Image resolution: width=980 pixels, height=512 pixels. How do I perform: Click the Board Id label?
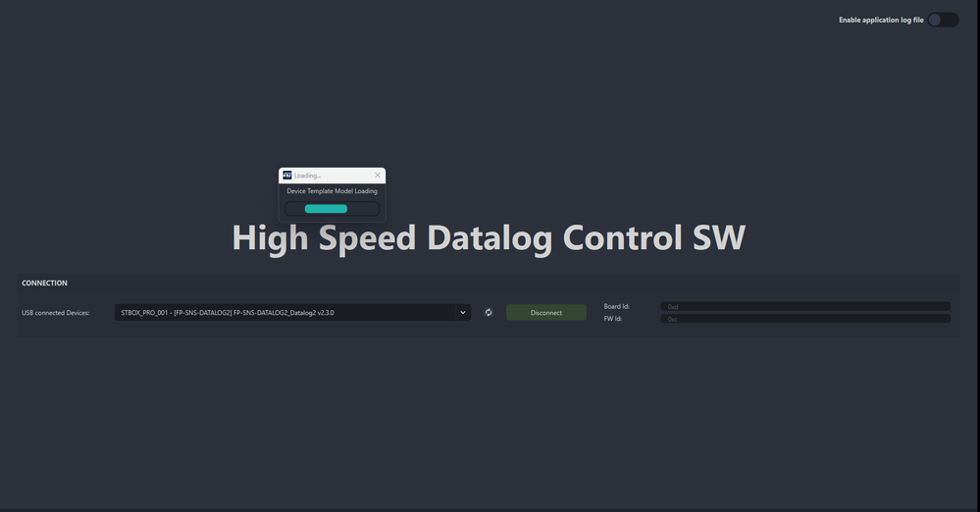[616, 306]
